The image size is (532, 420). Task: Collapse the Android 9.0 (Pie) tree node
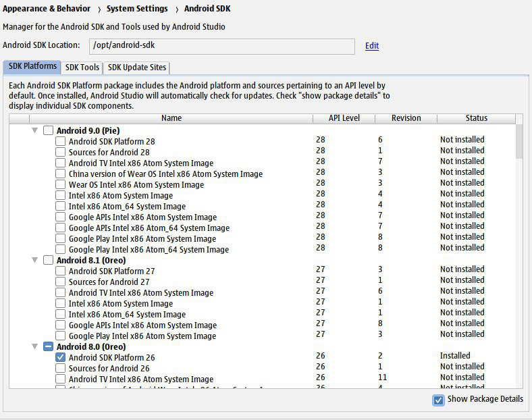[34, 130]
